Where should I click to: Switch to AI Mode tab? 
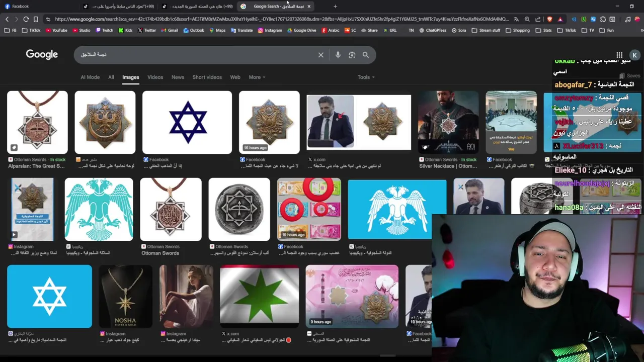(x=90, y=77)
